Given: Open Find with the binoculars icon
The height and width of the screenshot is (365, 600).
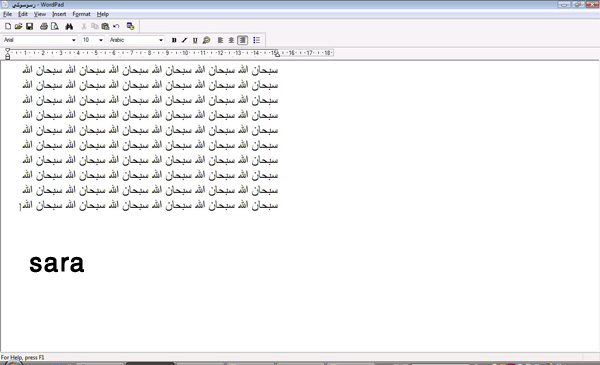Looking at the screenshot, I should coord(69,26).
